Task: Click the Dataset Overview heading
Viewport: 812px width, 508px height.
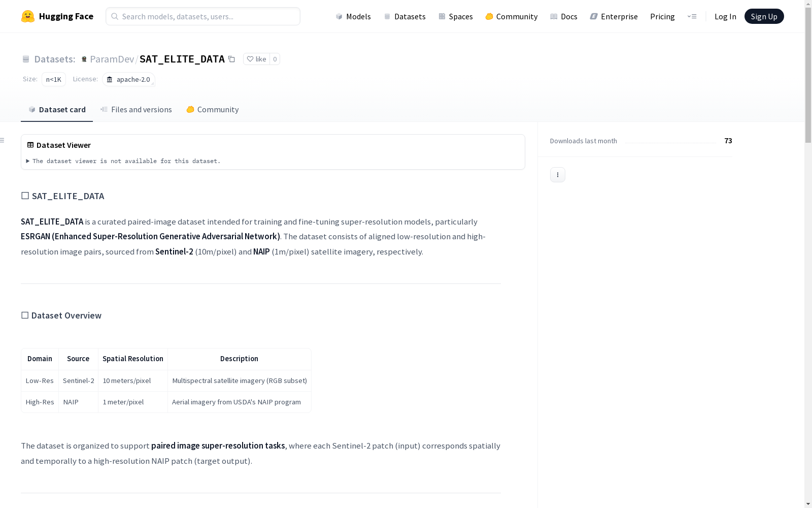Action: click(66, 315)
